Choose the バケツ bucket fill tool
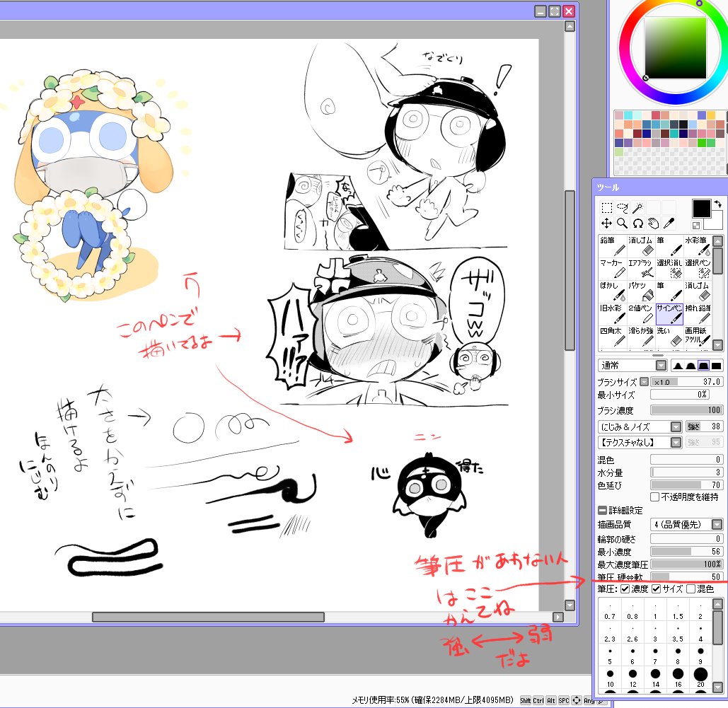 click(x=641, y=291)
